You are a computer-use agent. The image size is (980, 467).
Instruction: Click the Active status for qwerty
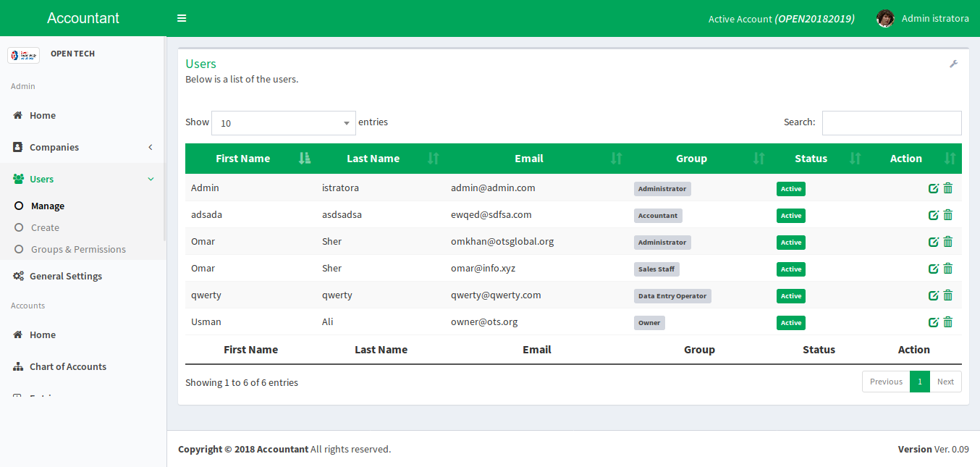pos(791,296)
